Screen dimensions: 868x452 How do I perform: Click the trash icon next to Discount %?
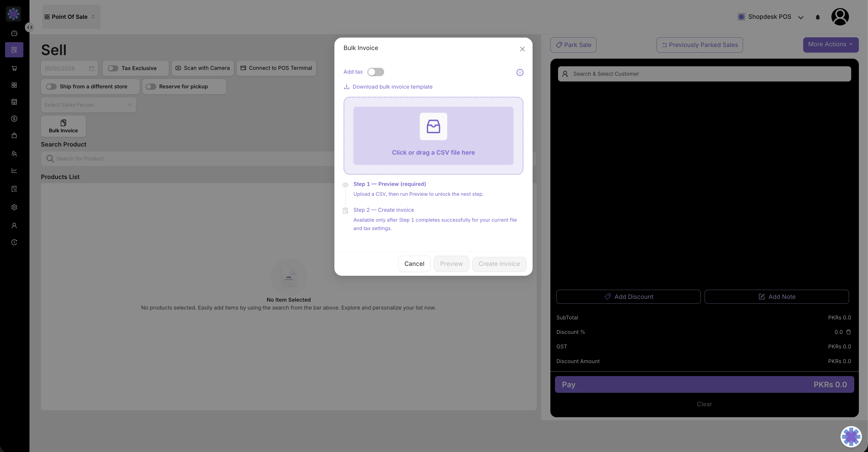[x=848, y=332]
